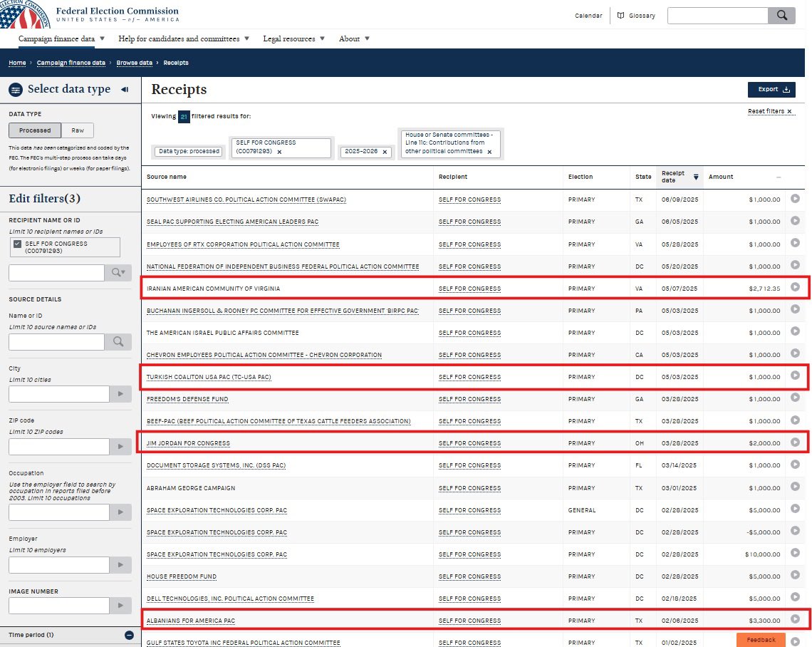Viewport: 812px width, 647px height.
Task: Search source name or ID magnifier button
Action: pyautogui.click(x=118, y=342)
